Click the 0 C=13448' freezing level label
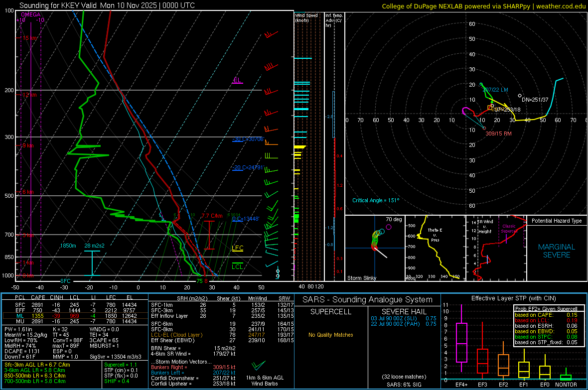The image size is (588, 390). pyautogui.click(x=246, y=219)
